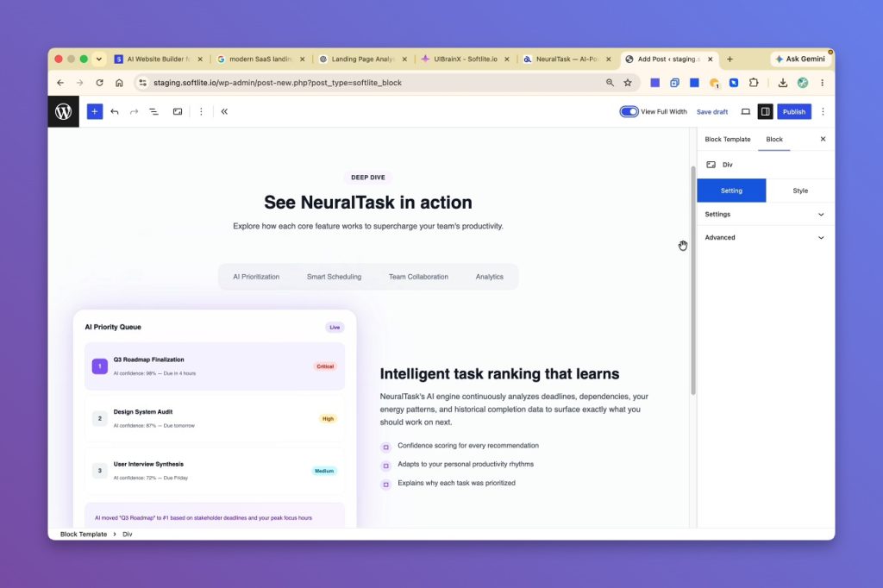
Task: Open the document overview list view
Action: [153, 111]
